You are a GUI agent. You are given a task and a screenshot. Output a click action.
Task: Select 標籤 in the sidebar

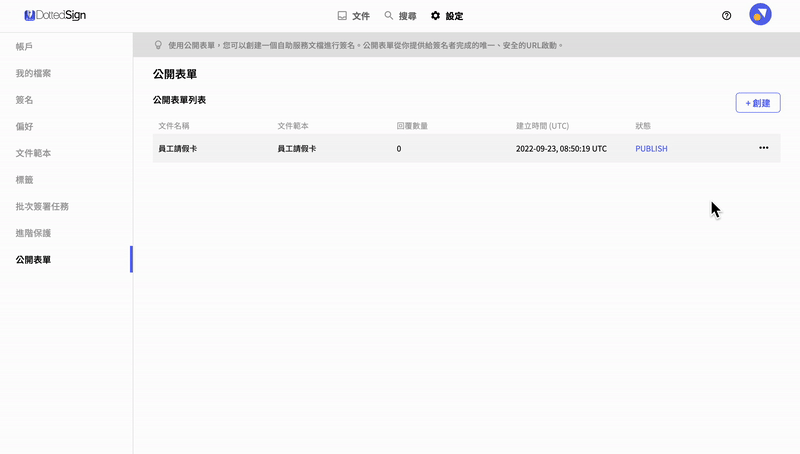pos(24,180)
